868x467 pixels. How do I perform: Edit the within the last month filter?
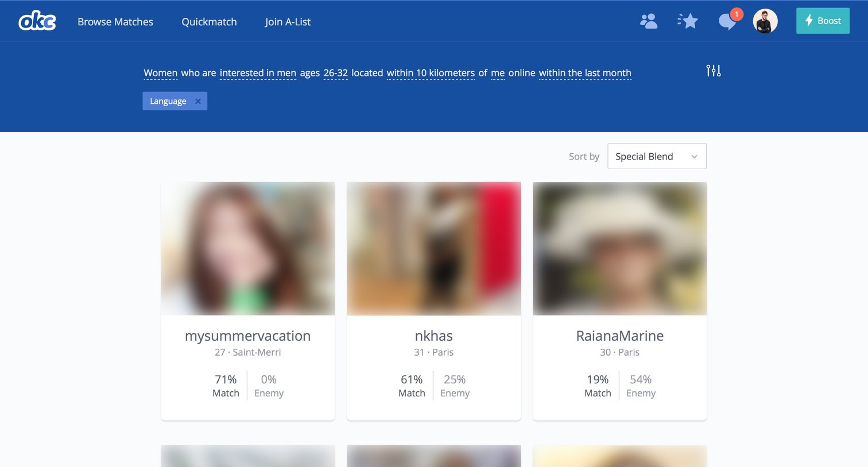pyautogui.click(x=585, y=73)
